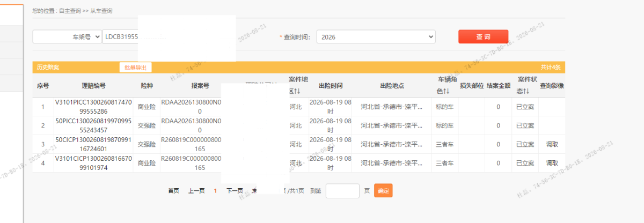The height and width of the screenshot is (223, 644).
Task: Click the 损失部位 column header
Action: 472,86
